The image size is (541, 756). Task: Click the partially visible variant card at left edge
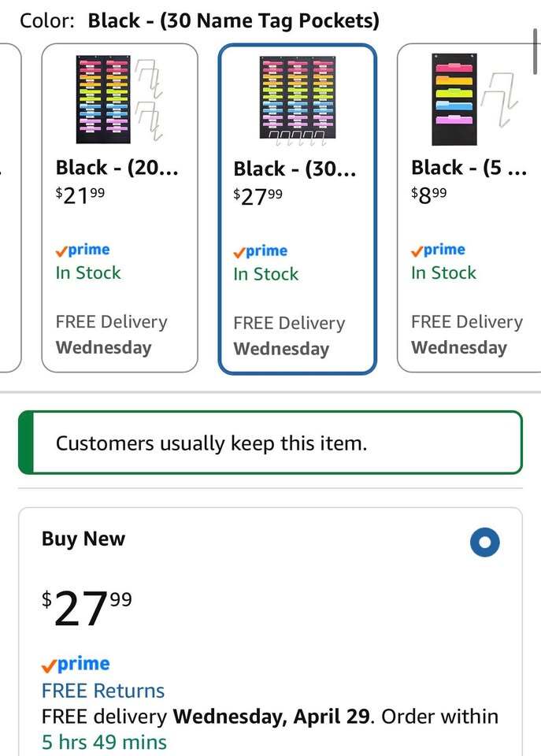[x=9, y=208]
